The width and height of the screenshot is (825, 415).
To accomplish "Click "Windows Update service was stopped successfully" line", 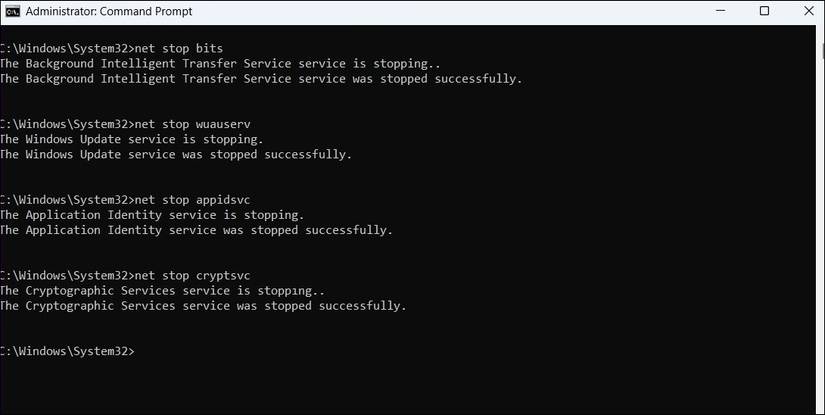I will [175, 154].
